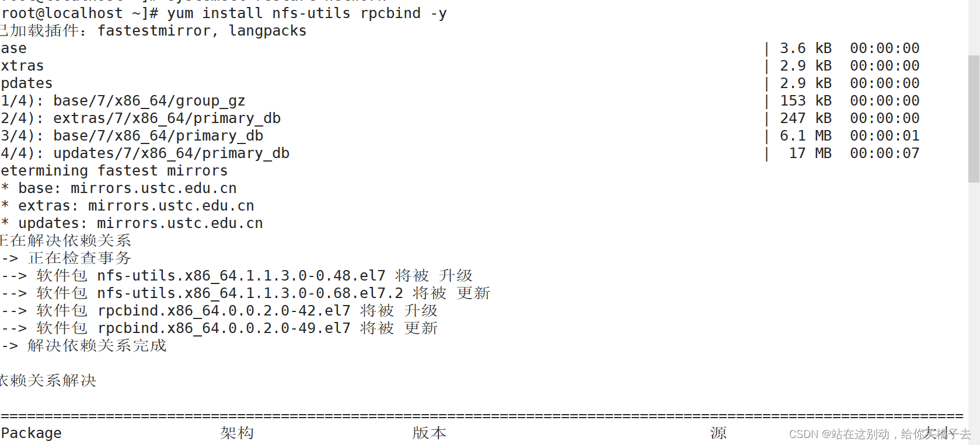This screenshot has width=980, height=445.
Task: Click the vertical scrollbar thumb
Action: pos(974,118)
